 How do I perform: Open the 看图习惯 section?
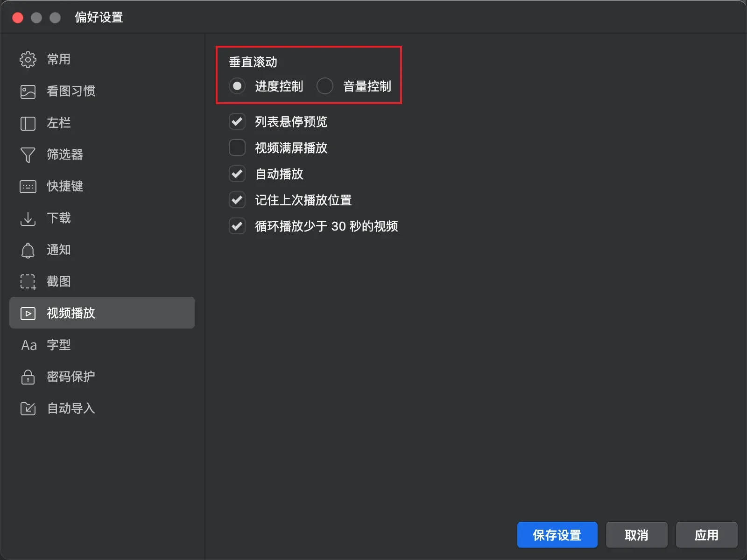(102, 91)
